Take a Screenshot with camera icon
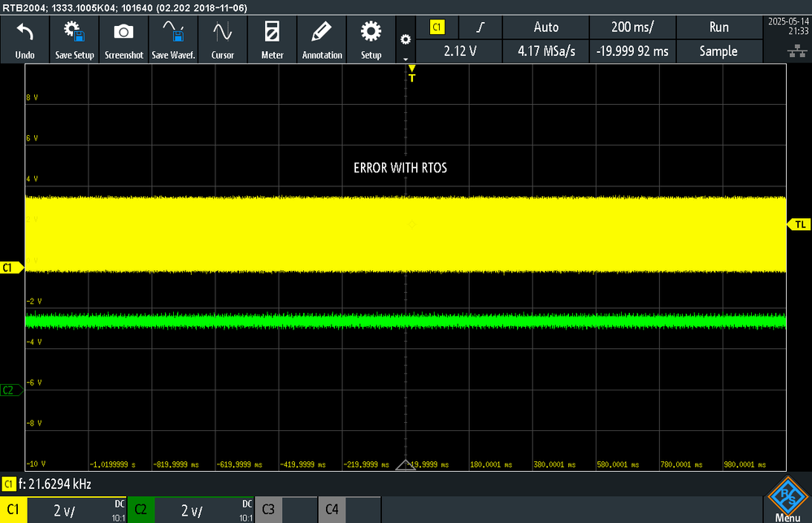 [x=124, y=40]
